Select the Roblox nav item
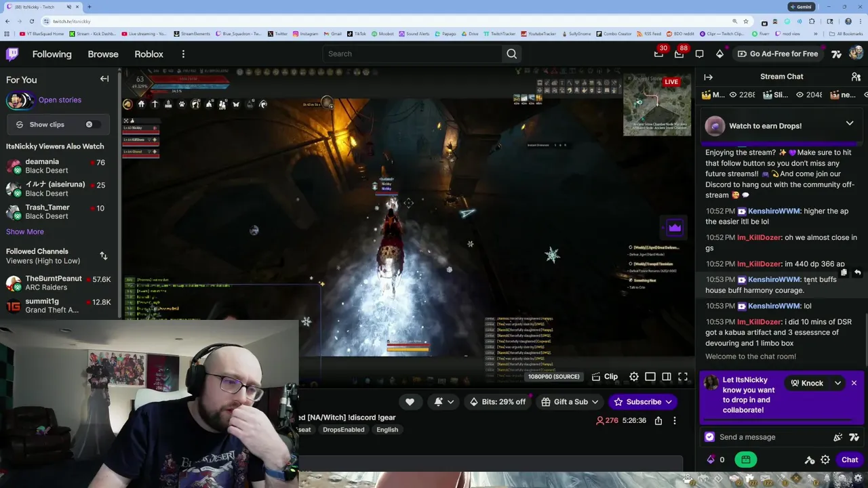Viewport: 868px width, 488px height. [x=149, y=54]
